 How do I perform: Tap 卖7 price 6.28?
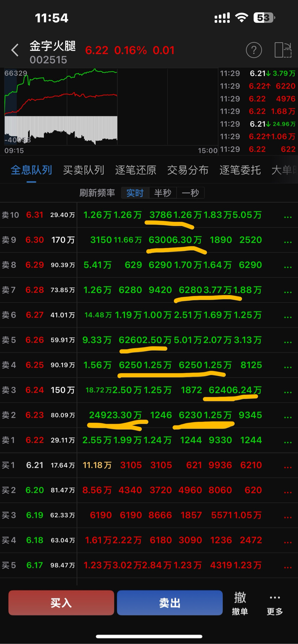point(35,290)
